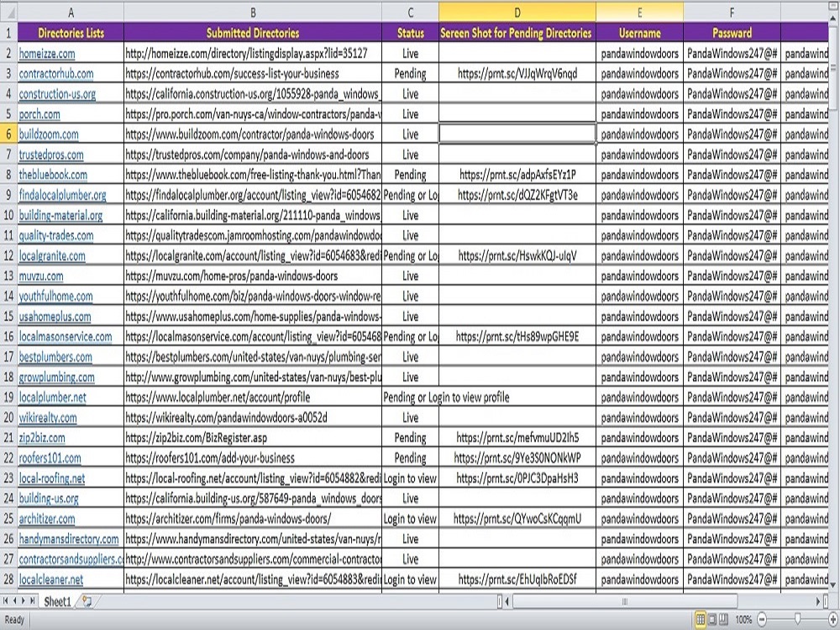840x630 pixels.
Task: Click the horizontal scrollbar thumb
Action: click(625, 601)
